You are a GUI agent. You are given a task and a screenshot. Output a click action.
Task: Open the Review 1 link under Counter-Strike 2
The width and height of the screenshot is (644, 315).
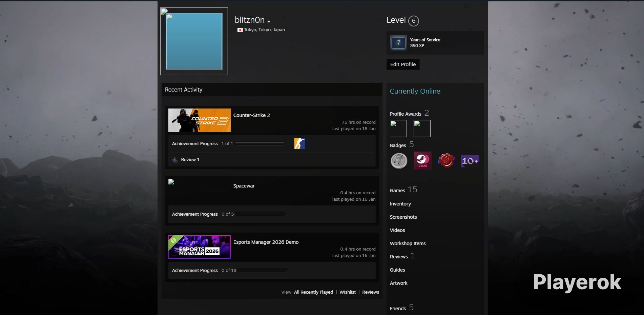190,160
